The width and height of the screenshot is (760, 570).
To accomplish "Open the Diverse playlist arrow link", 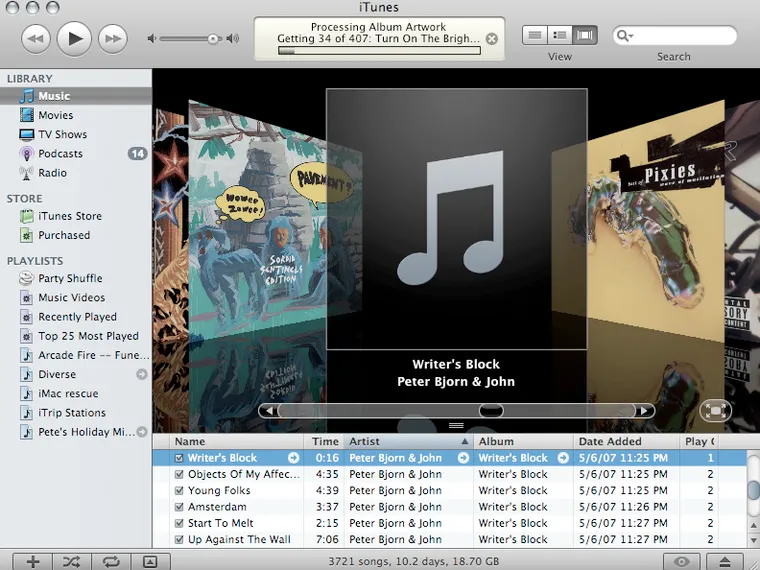I will pyautogui.click(x=141, y=375).
